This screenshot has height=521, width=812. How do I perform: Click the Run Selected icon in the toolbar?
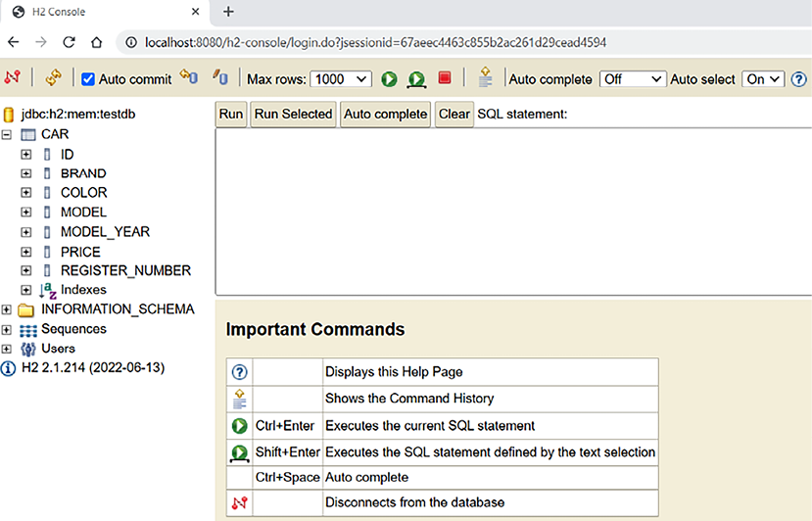(416, 78)
